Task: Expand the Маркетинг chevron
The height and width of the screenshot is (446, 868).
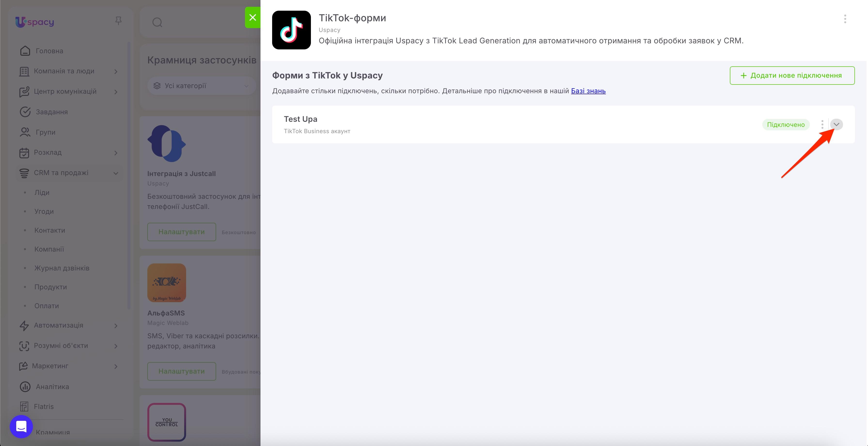Action: (x=116, y=366)
